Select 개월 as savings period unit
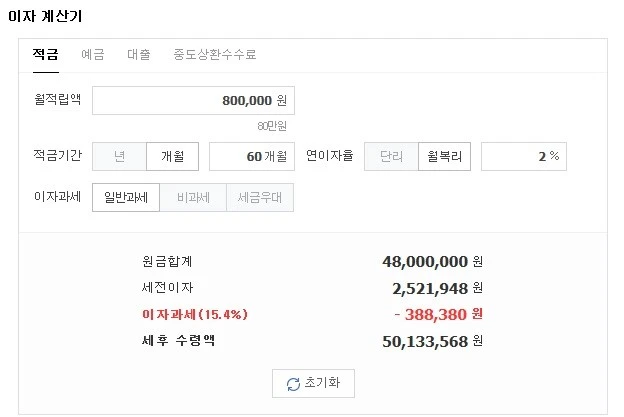 coord(173,156)
